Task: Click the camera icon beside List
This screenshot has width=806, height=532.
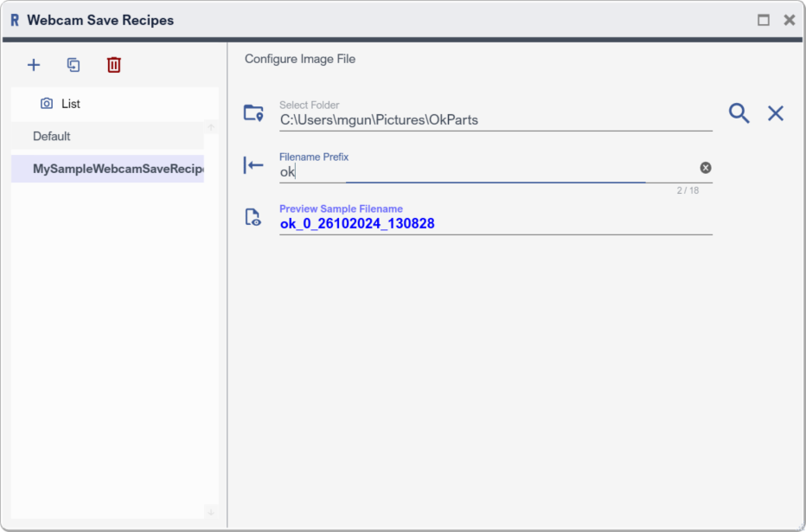Action: (47, 104)
